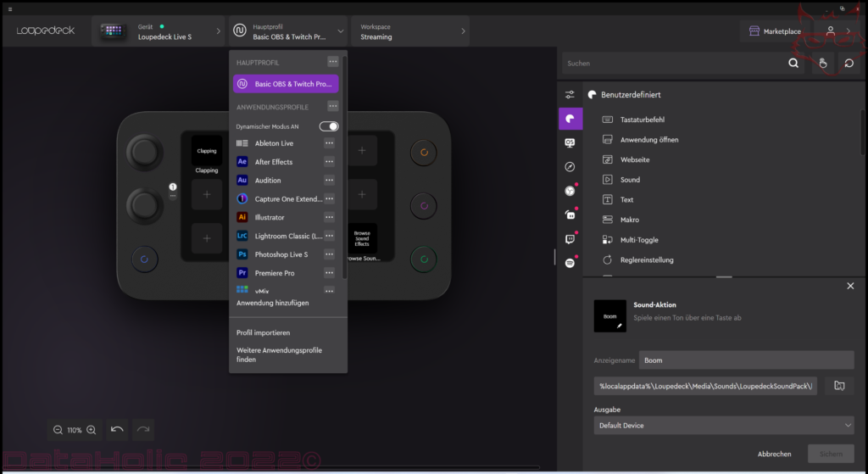Viewport: 868px width, 474px height.
Task: Open the options dots for Photoshop Live S
Action: 330,254
